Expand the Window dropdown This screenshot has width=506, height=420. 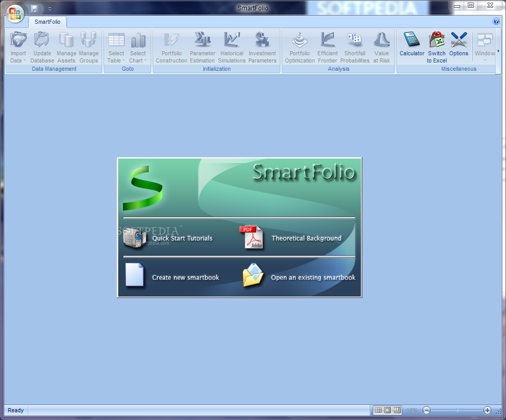[485, 47]
